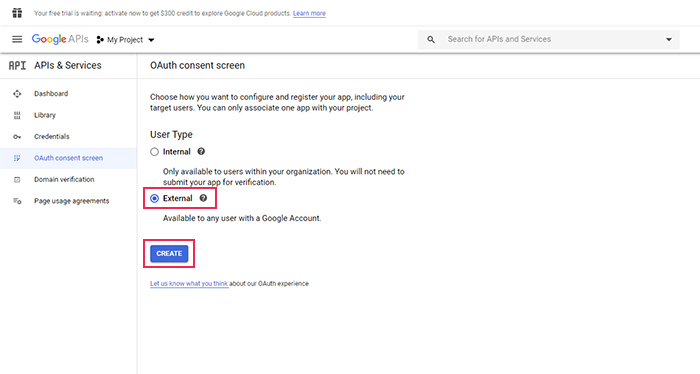
Task: Select the External user type radio button
Action: tap(154, 199)
